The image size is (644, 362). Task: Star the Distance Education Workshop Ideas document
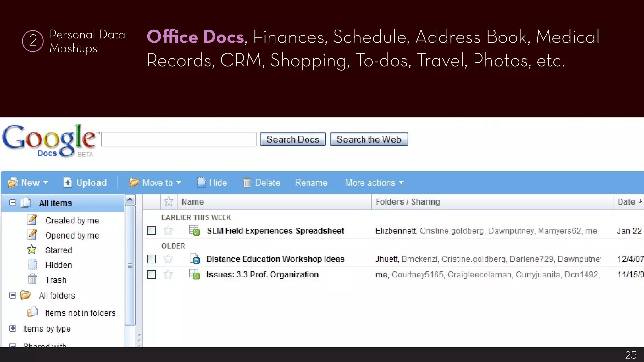pyautogui.click(x=168, y=259)
